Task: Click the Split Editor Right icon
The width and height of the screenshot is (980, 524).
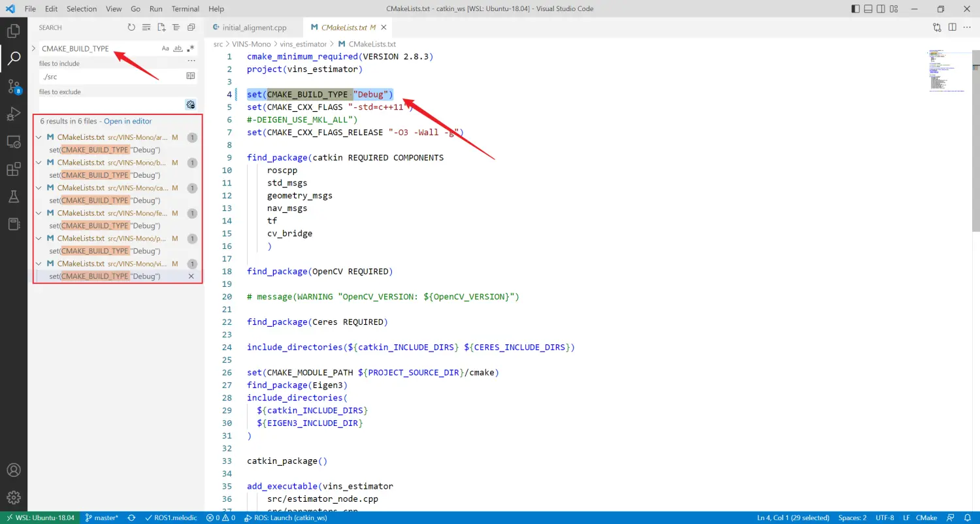Action: click(x=953, y=27)
